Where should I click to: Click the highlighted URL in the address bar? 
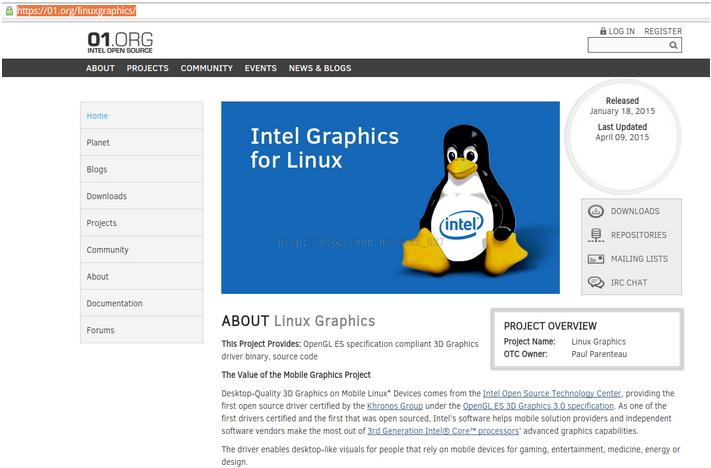(76, 10)
